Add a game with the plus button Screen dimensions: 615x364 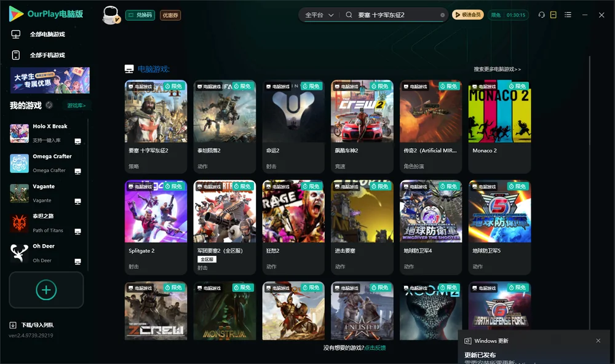pos(46,290)
